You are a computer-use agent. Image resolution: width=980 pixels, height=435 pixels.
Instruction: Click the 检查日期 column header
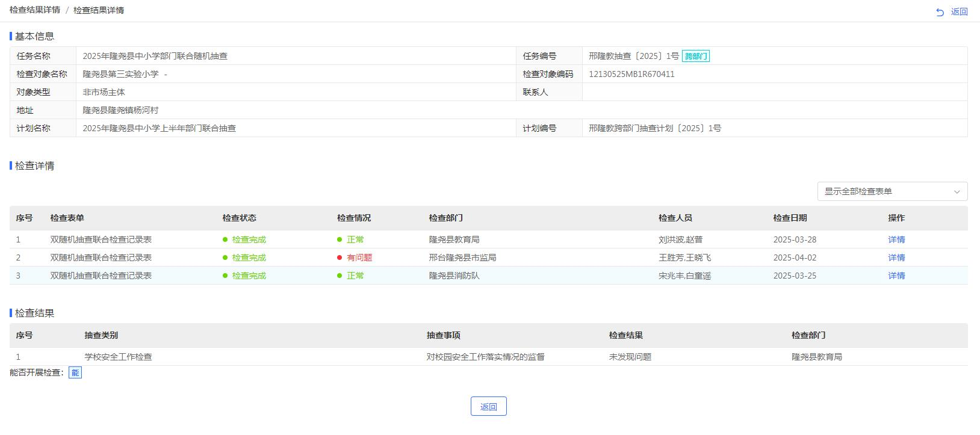click(x=790, y=218)
